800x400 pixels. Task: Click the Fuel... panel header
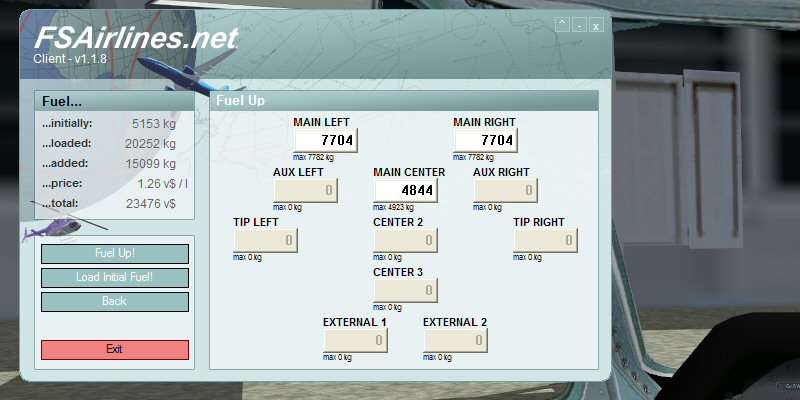click(x=114, y=101)
